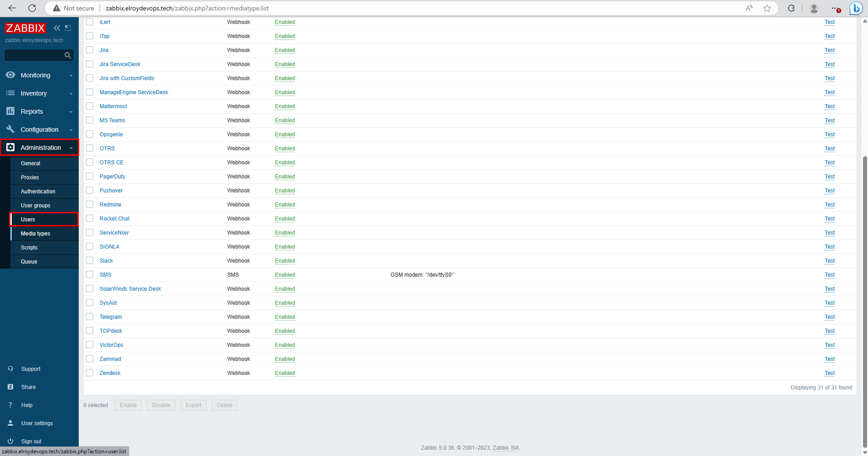Click the Delete button
The image size is (868, 456).
(x=224, y=405)
